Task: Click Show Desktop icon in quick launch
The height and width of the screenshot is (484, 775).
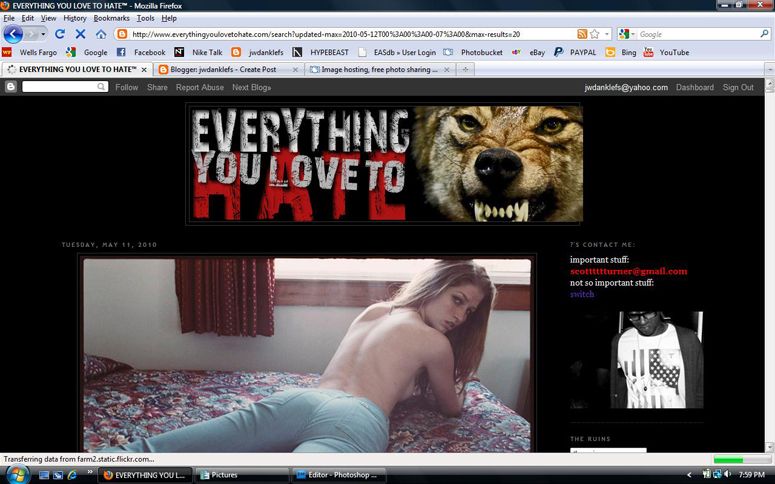Action: (44, 475)
